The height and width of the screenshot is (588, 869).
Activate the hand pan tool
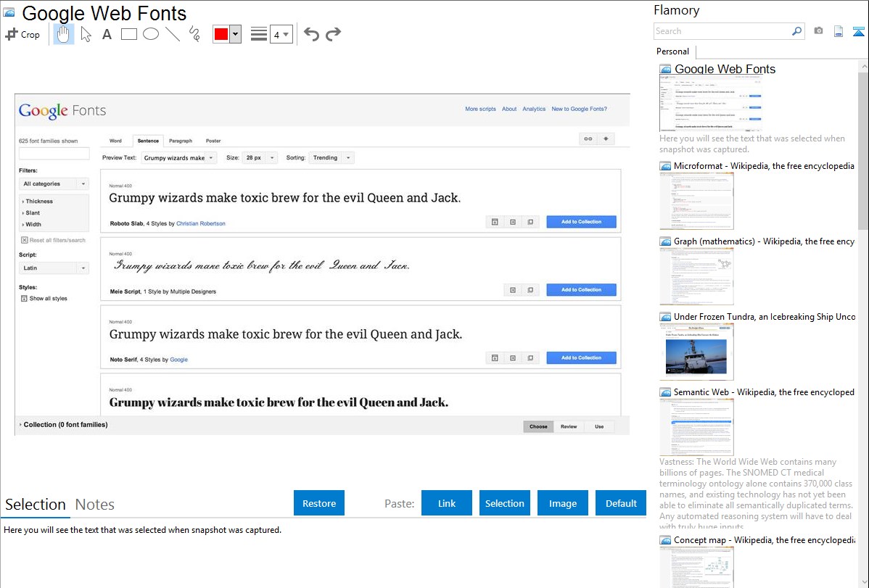[x=63, y=34]
